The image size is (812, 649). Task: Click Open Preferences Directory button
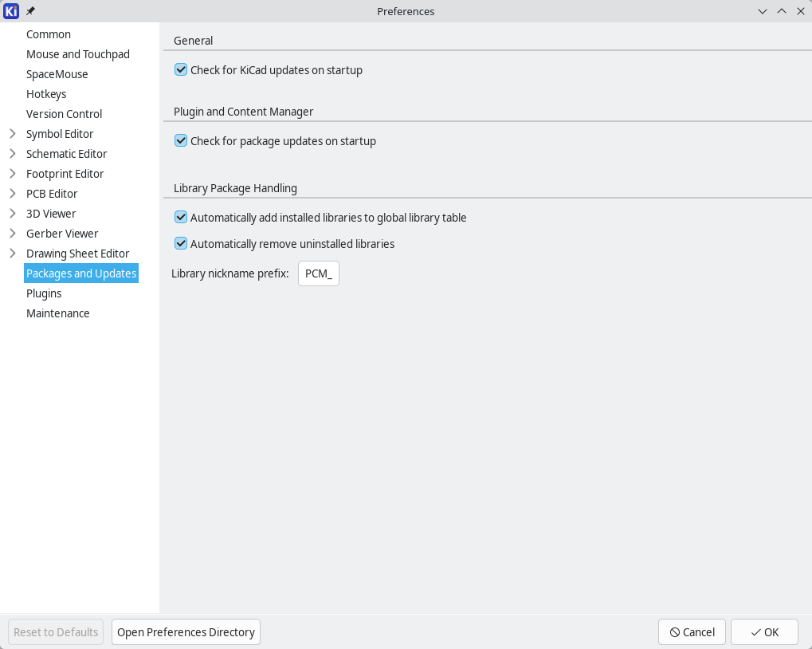pyautogui.click(x=186, y=632)
